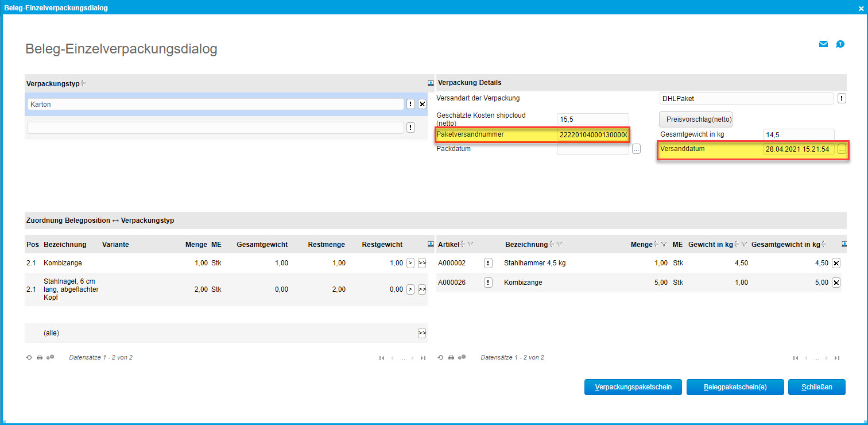This screenshot has height=425, width=868.
Task: Open details (!) for Karton packaging type
Action: (410, 104)
